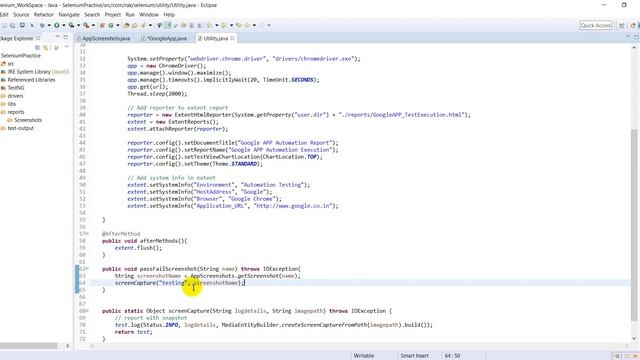Click the External Tools run icon

(x=86, y=25)
